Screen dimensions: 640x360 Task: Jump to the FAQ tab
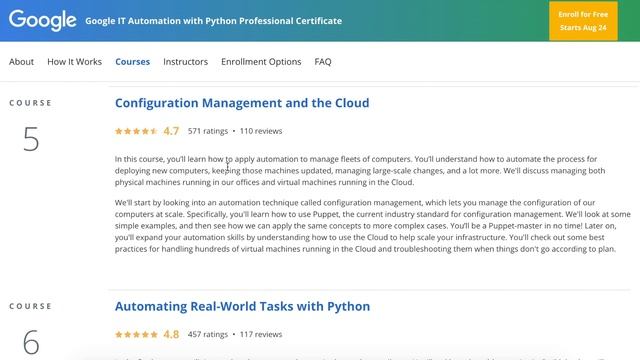[x=322, y=62]
